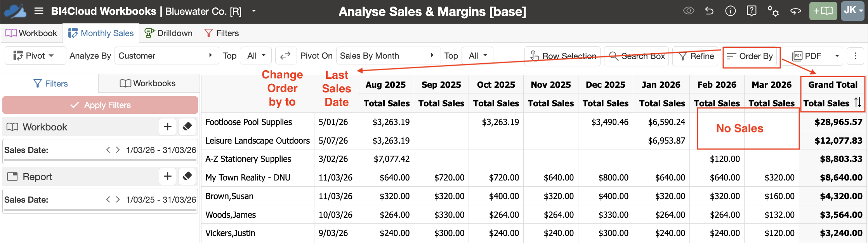Click the green add workbook button
This screenshot has width=868, height=243.
click(x=823, y=11)
